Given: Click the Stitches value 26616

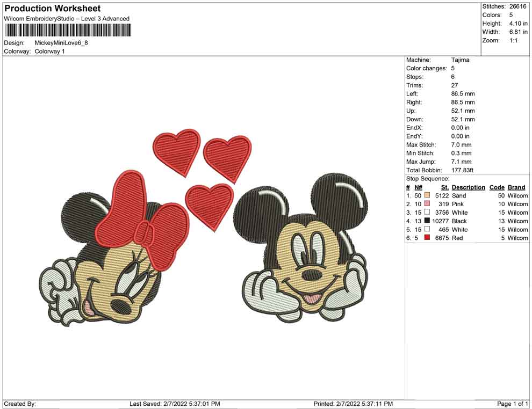Looking at the screenshot, I should (x=517, y=6).
